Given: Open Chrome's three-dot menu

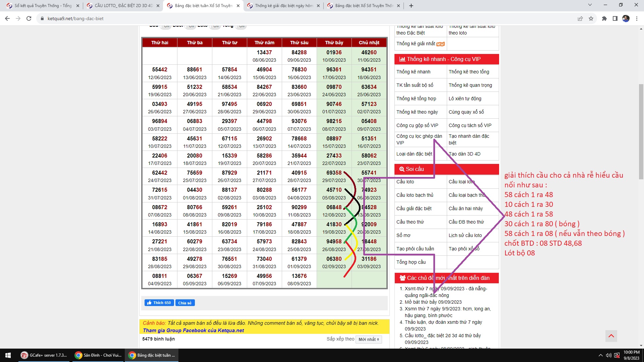Looking at the screenshot, I should 637,18.
